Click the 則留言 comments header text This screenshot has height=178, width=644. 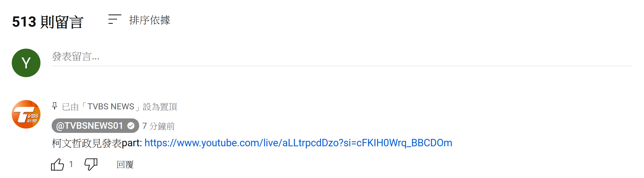(62, 22)
